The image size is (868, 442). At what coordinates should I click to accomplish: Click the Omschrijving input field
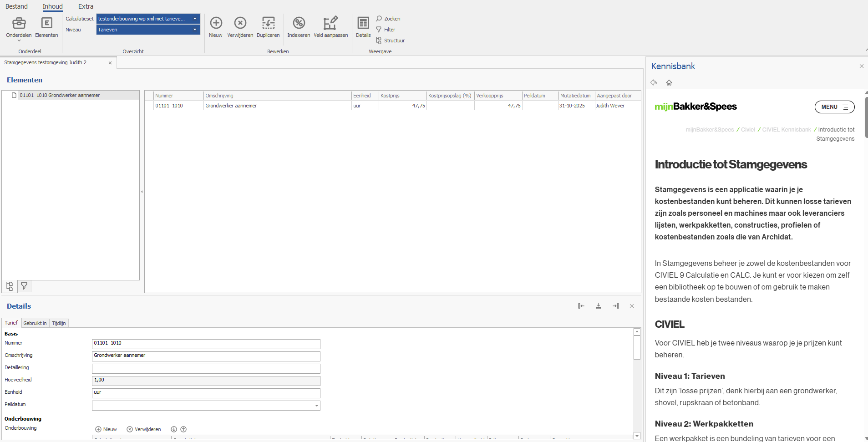pos(206,356)
